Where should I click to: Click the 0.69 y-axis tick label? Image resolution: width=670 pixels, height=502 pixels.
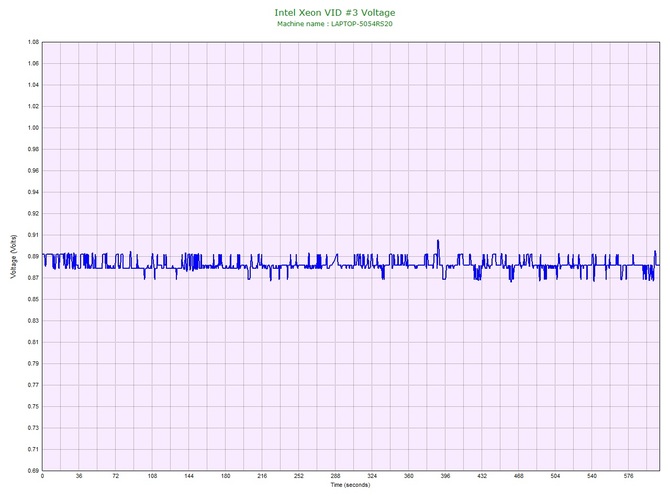(33, 471)
